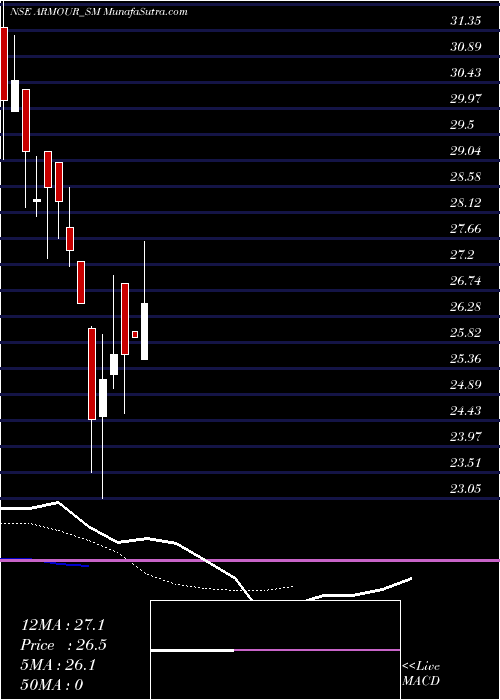Click the 26.74 price axis label
This screenshot has height=700, width=500.
(466, 280)
